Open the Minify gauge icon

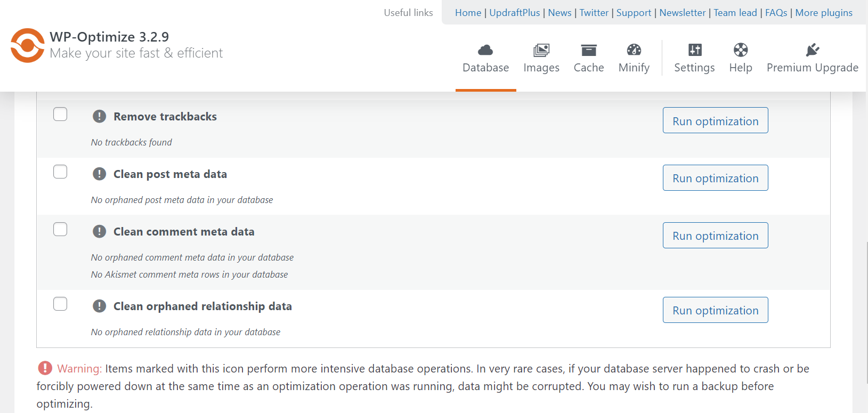(634, 50)
